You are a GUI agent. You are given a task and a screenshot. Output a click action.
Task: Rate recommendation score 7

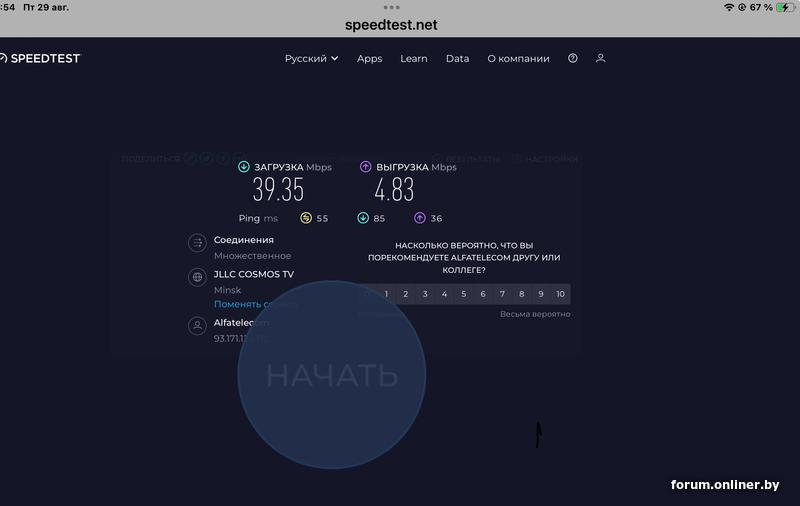(x=502, y=294)
